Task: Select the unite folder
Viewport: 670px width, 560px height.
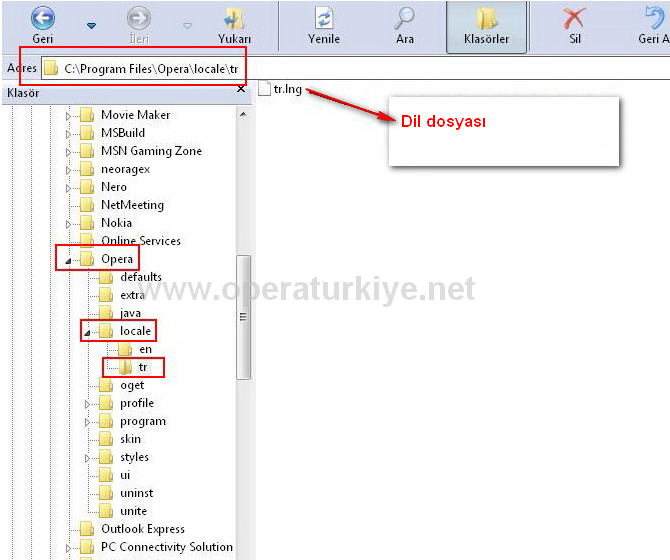Action: [x=123, y=511]
